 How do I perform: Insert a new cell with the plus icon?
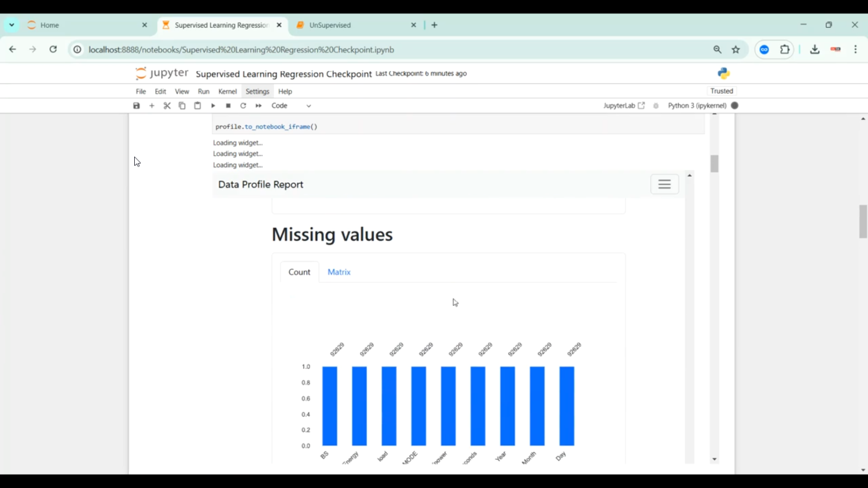(x=152, y=106)
